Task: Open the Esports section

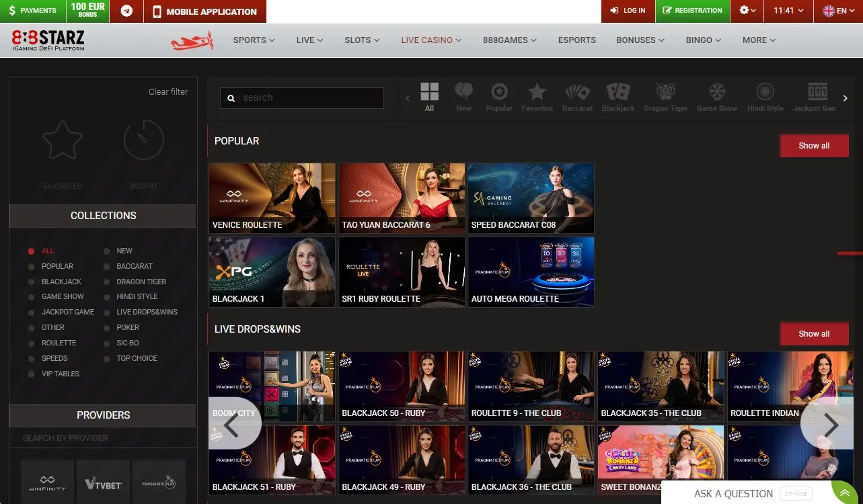Action: pos(577,40)
